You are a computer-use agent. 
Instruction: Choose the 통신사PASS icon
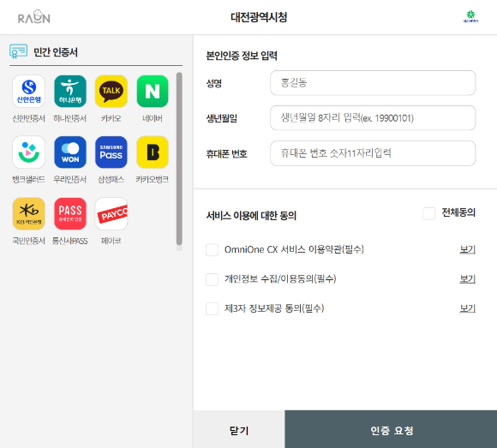70,213
